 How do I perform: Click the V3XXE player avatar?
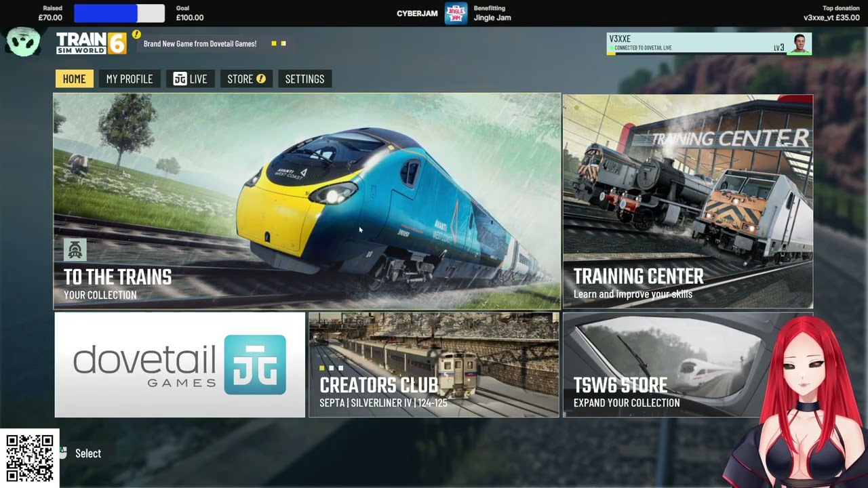[800, 43]
